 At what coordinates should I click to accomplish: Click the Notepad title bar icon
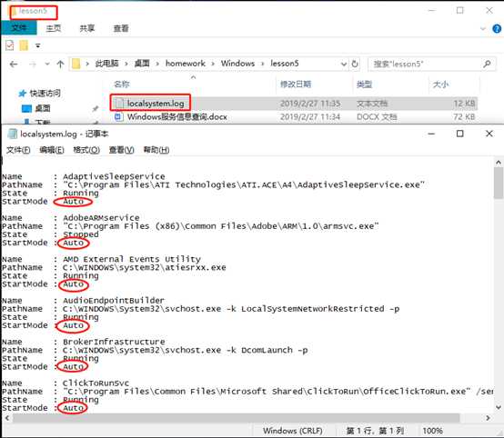coord(12,134)
